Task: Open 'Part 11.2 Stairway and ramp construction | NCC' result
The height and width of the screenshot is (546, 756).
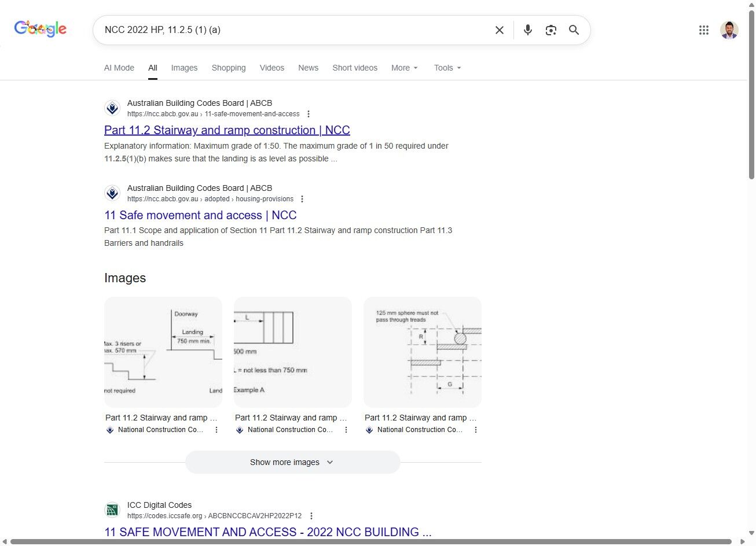Action: pyautogui.click(x=227, y=130)
